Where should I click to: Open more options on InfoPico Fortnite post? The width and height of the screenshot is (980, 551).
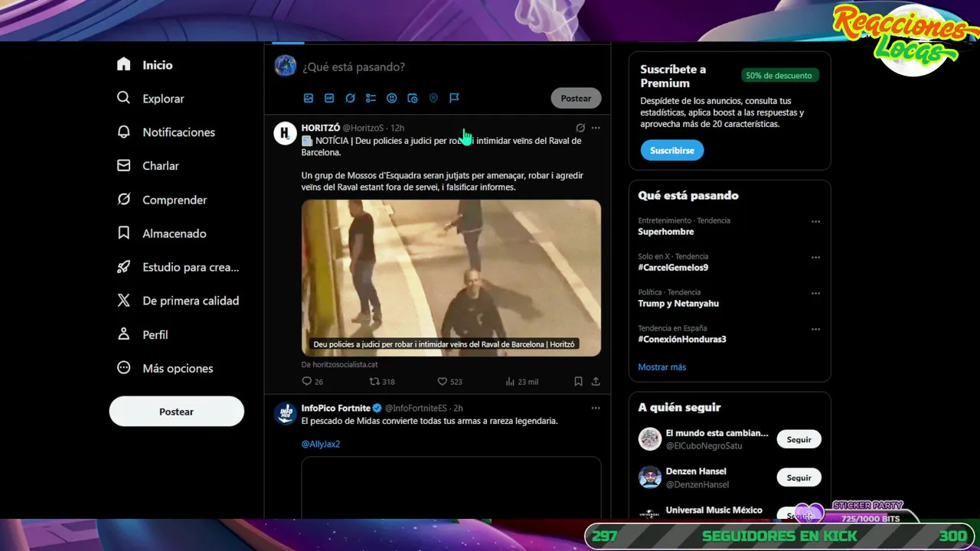coord(596,408)
